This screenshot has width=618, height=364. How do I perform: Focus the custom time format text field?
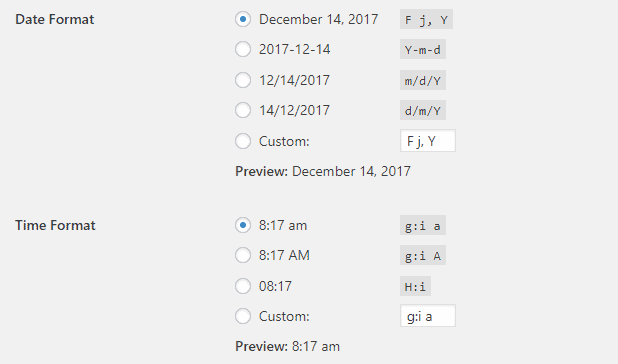pos(428,316)
